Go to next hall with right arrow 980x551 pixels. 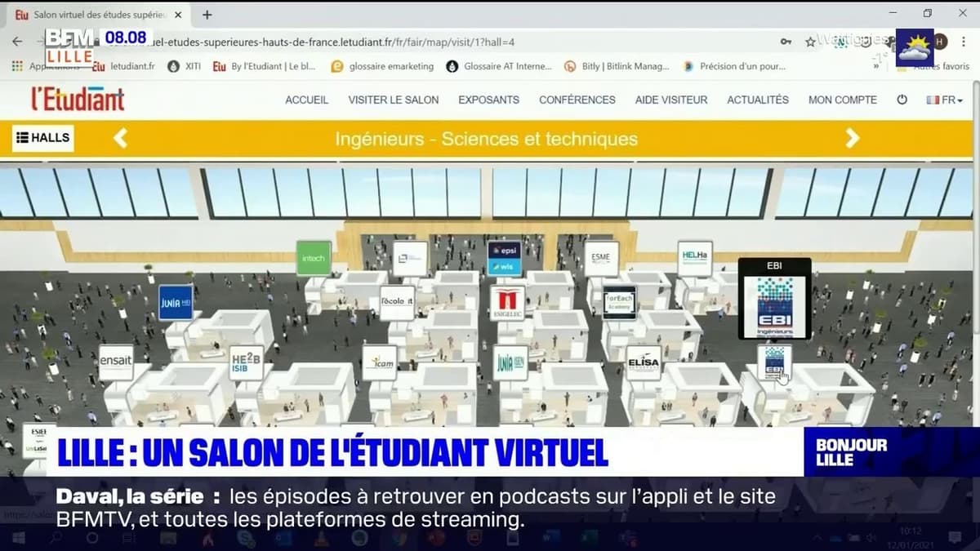pyautogui.click(x=853, y=138)
